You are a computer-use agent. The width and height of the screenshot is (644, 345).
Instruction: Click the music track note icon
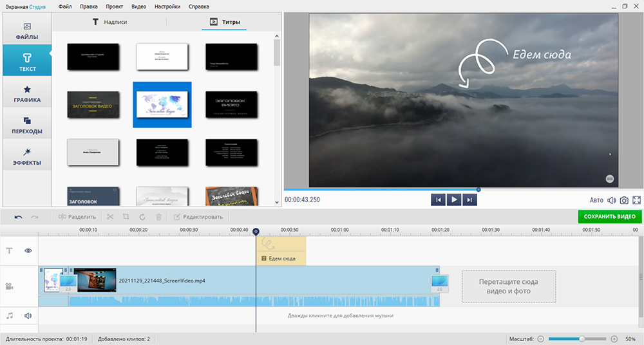coord(10,315)
